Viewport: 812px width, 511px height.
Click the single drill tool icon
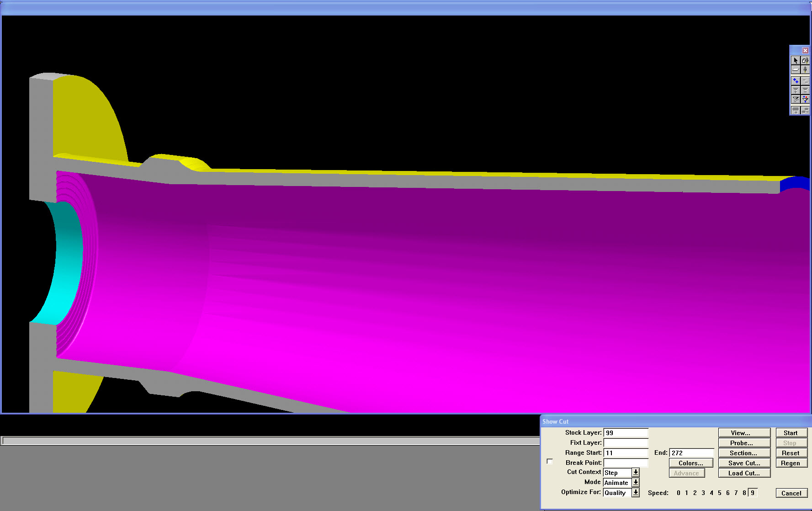click(x=805, y=70)
